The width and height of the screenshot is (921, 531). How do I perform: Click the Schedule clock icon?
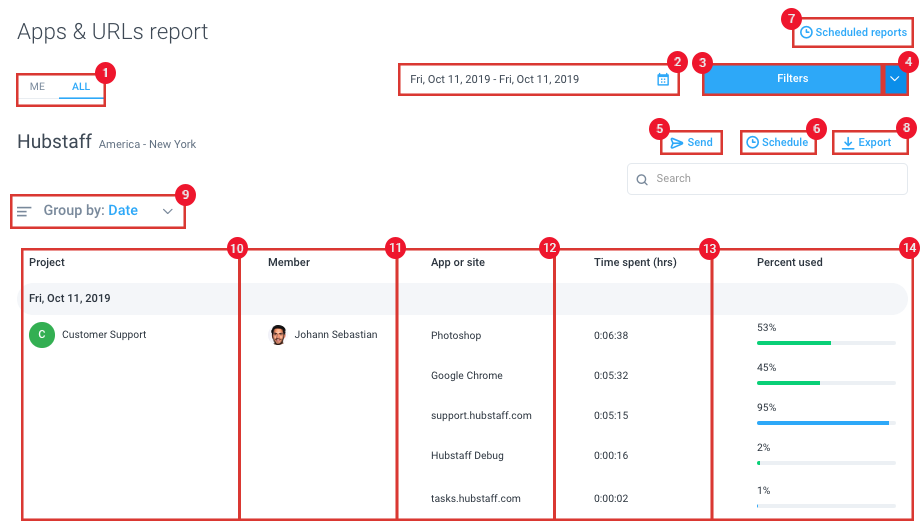(x=752, y=142)
